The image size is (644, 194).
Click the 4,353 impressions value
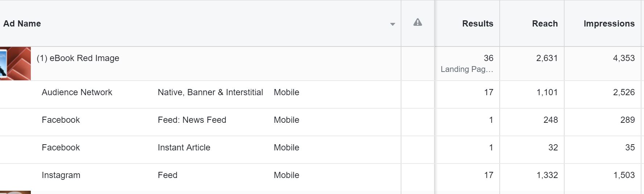click(x=624, y=58)
